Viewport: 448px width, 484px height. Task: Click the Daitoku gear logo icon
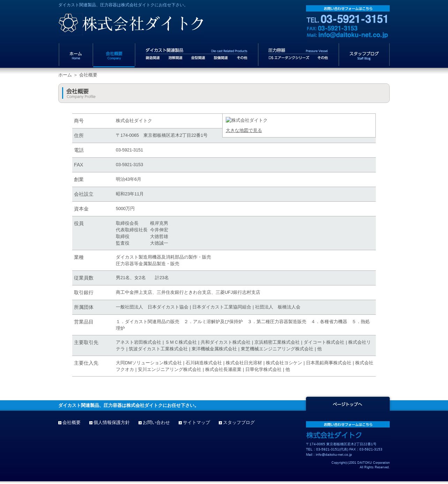[x=68, y=23]
